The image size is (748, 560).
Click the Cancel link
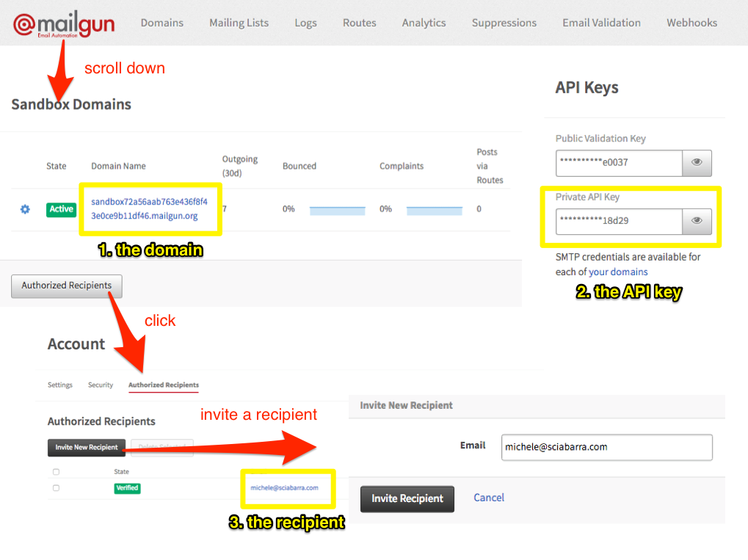click(x=488, y=498)
